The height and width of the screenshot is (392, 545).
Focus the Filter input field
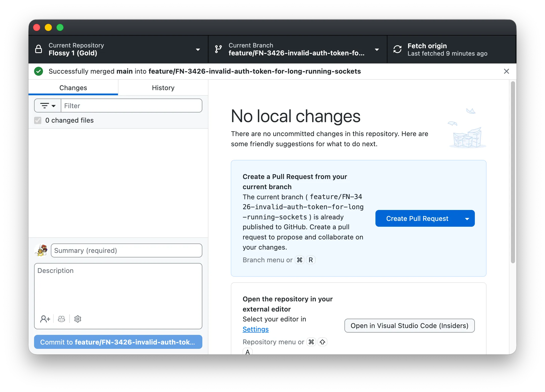pos(132,106)
